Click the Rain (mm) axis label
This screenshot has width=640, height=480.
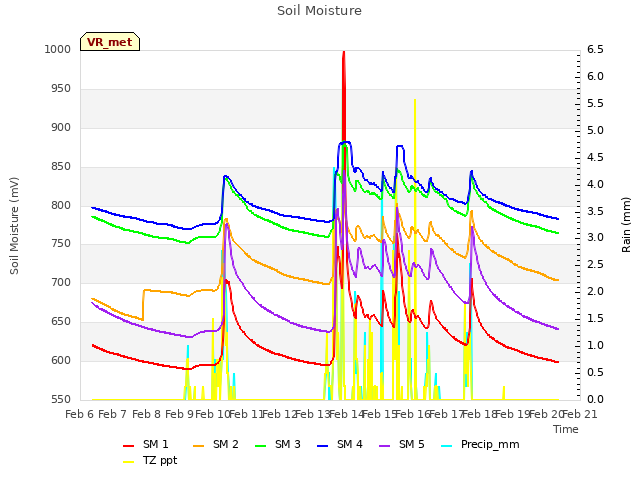coord(626,225)
